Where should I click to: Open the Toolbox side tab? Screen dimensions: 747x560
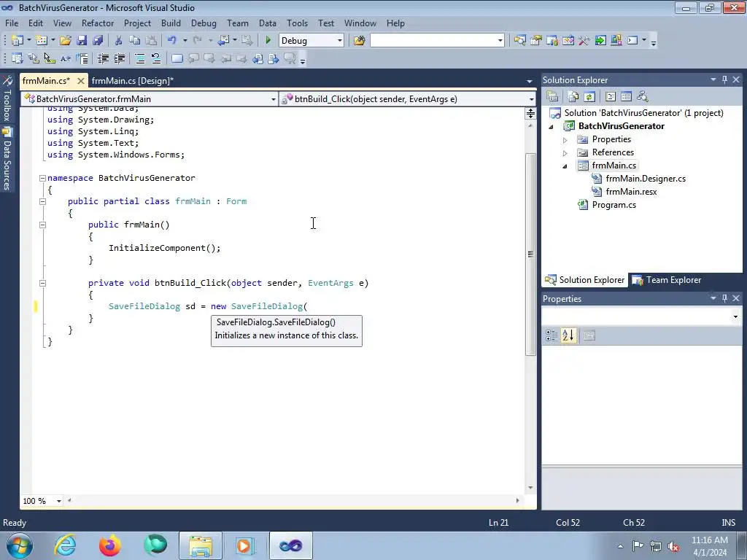click(7, 99)
